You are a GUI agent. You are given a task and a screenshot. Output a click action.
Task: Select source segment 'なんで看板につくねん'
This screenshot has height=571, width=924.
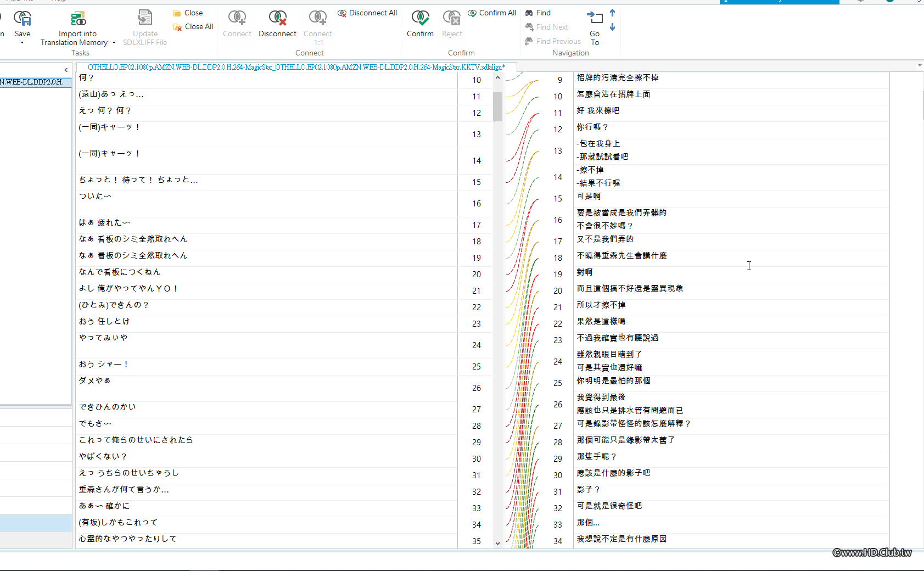(267, 275)
